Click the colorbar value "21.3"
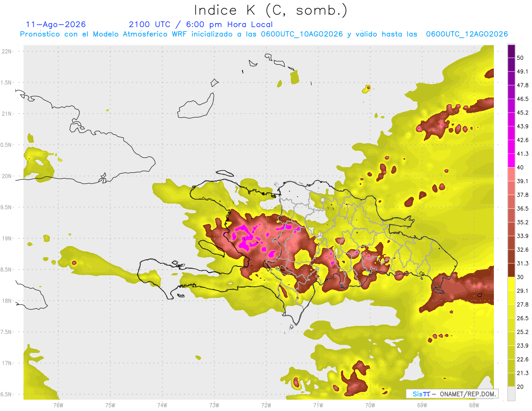 (x=523, y=373)
